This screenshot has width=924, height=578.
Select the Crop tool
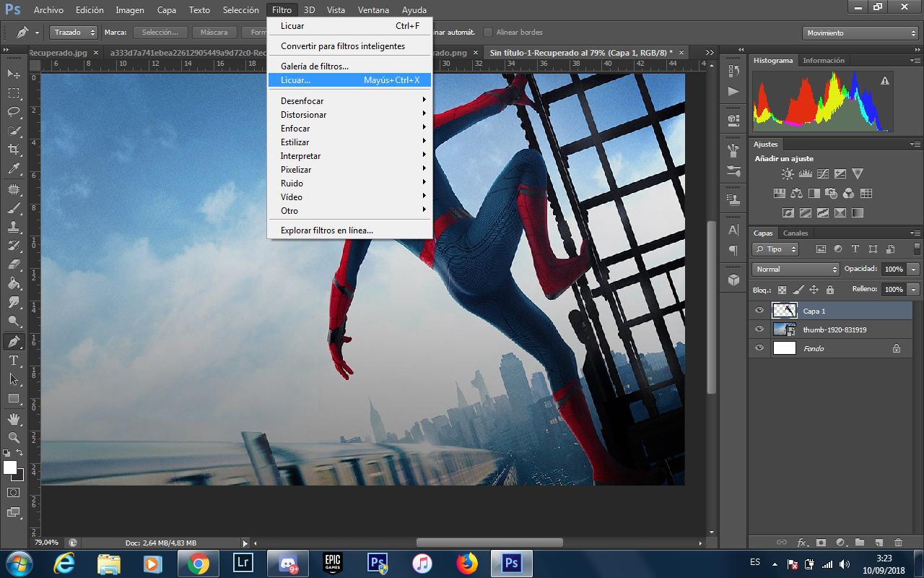pyautogui.click(x=14, y=150)
